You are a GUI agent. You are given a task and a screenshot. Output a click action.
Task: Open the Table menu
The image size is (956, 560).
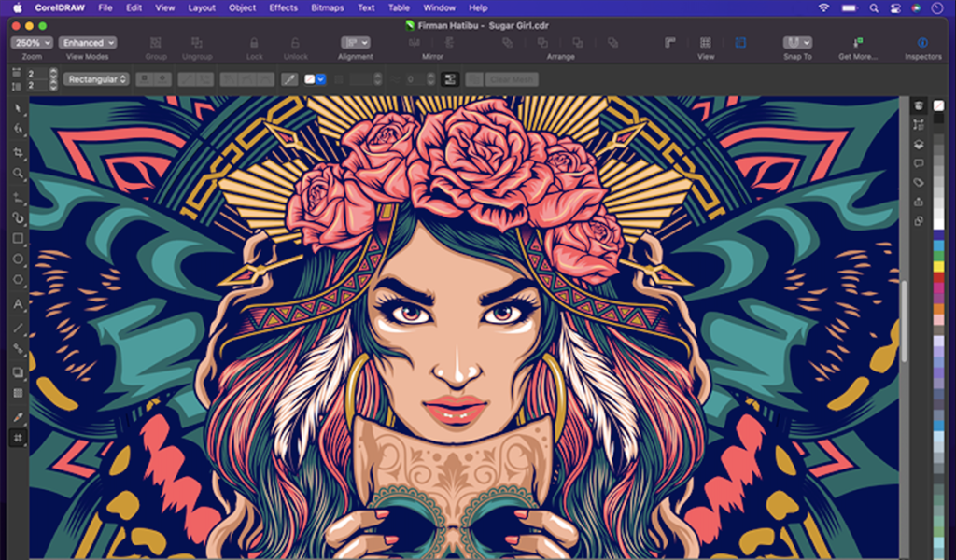pos(399,7)
